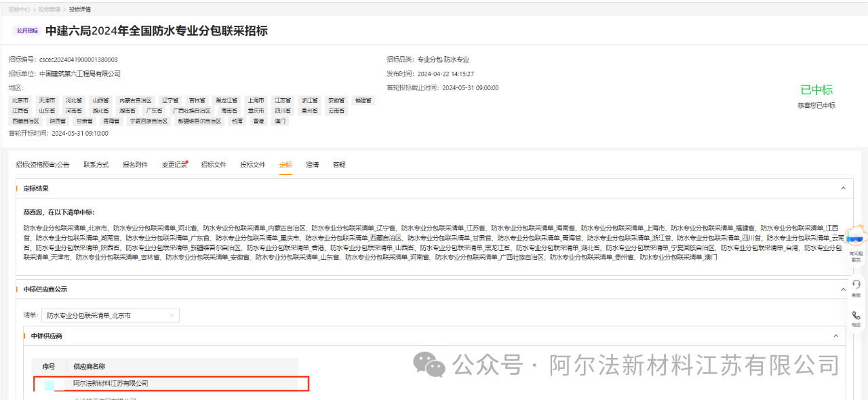Collapse the 定标结果 section
Viewport: 868px width, 400px height.
pos(843,188)
